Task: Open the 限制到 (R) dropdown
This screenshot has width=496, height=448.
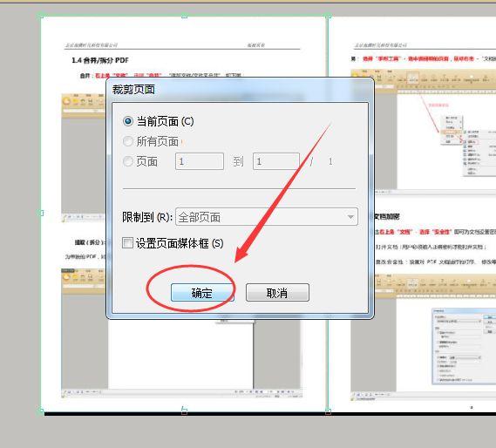Action: [267, 217]
